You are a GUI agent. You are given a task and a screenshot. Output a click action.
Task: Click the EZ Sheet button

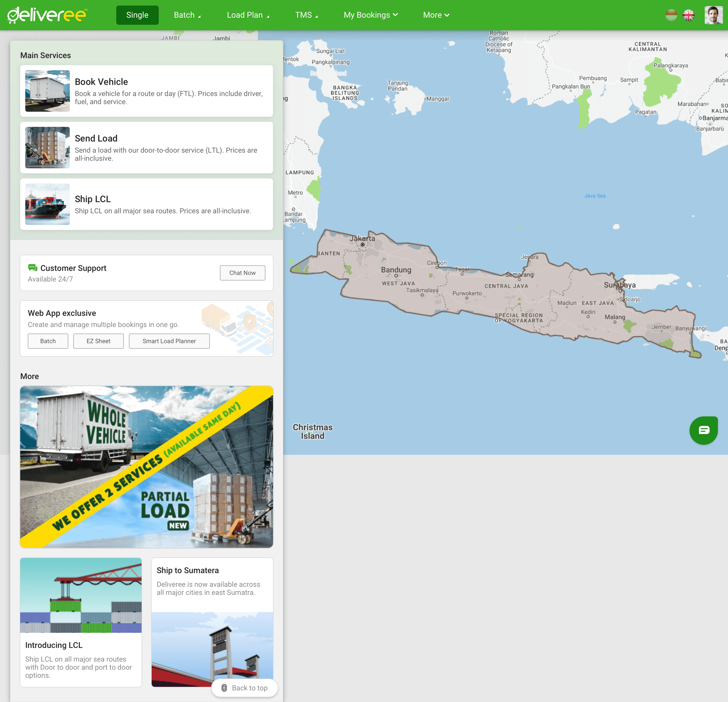98,341
